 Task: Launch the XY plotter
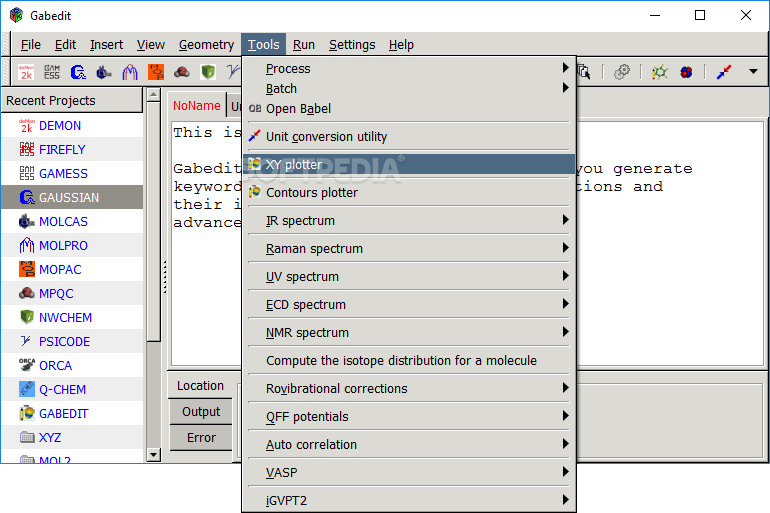pyautogui.click(x=409, y=164)
